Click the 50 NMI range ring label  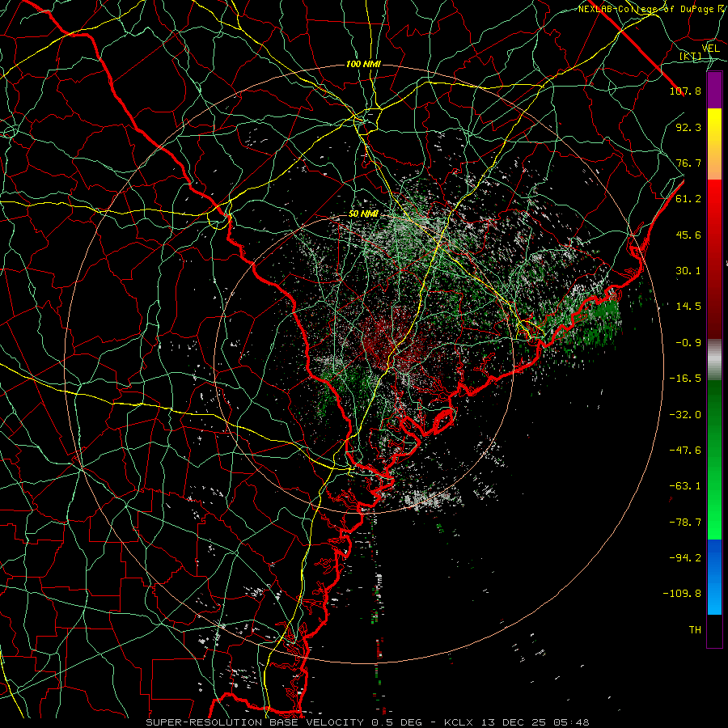coord(363,214)
